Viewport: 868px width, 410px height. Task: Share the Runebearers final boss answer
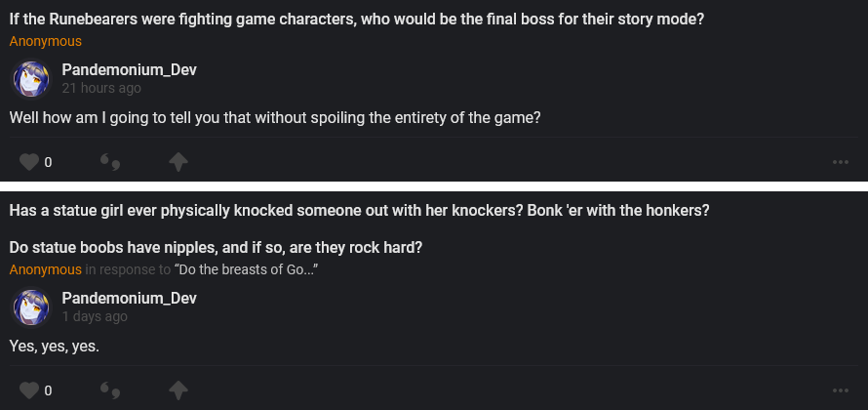click(x=178, y=162)
